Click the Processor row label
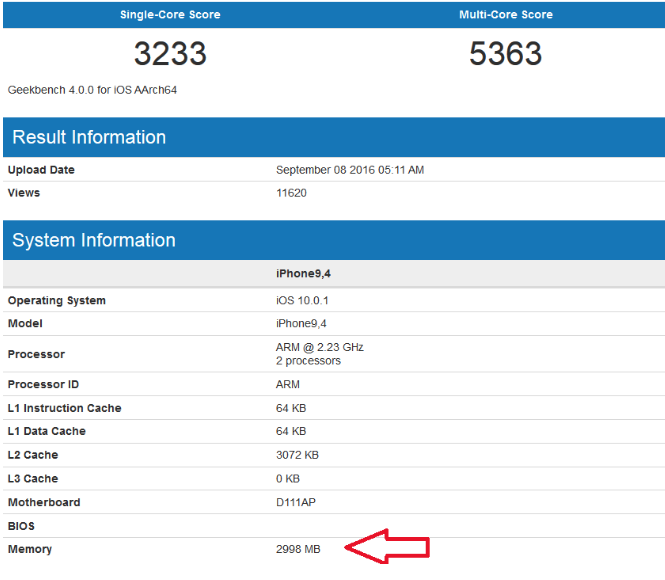The width and height of the screenshot is (665, 580). [x=36, y=354]
